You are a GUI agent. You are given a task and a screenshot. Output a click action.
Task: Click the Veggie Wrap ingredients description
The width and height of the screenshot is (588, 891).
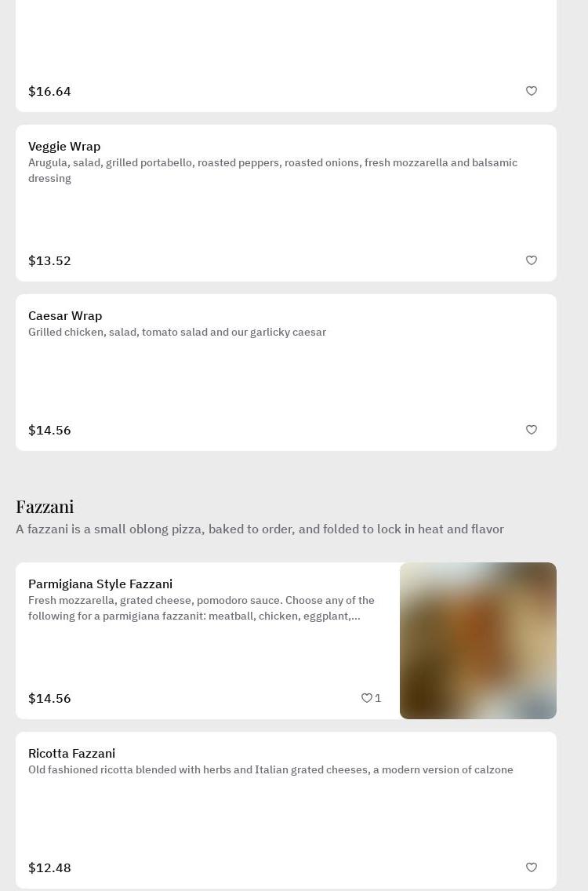(273, 170)
